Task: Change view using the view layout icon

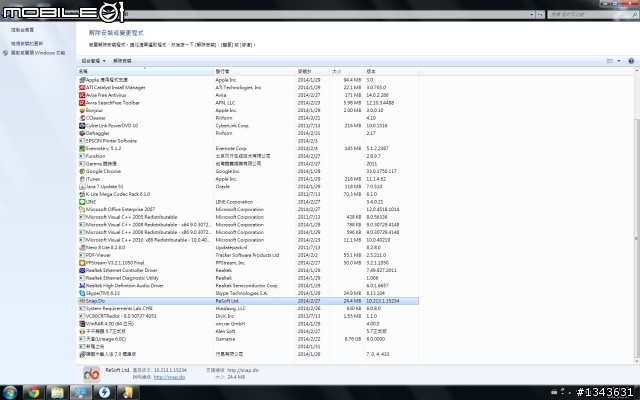Action: pos(610,61)
